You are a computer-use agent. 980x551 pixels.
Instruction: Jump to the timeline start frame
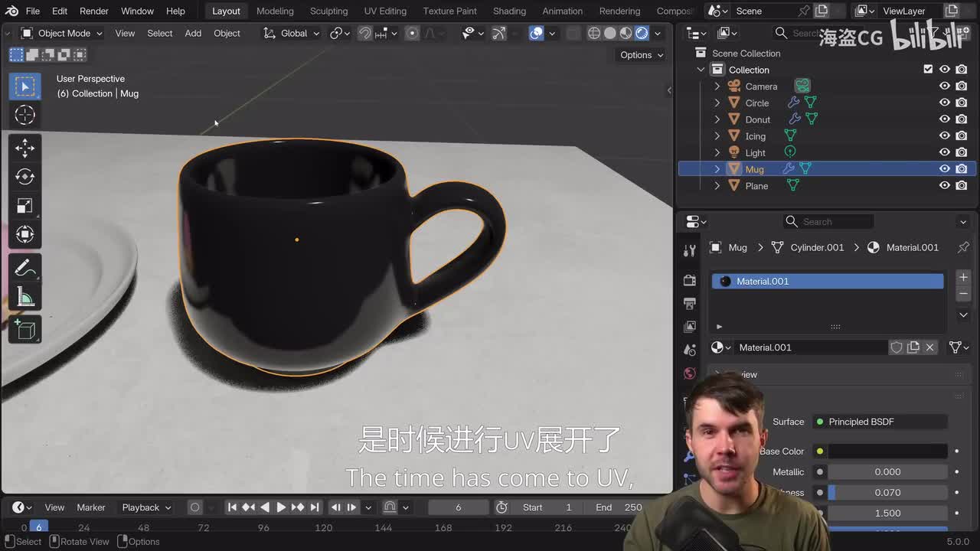pos(232,507)
